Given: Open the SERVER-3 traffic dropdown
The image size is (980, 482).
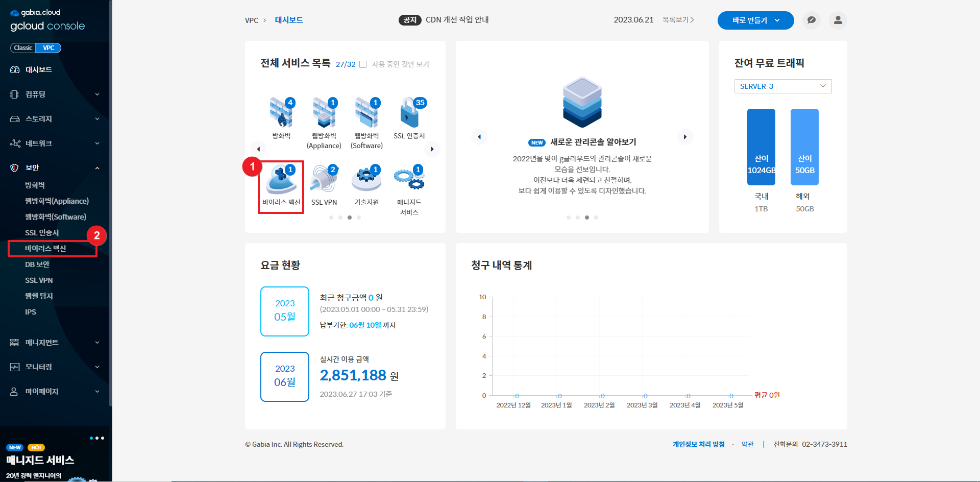Looking at the screenshot, I should [782, 86].
